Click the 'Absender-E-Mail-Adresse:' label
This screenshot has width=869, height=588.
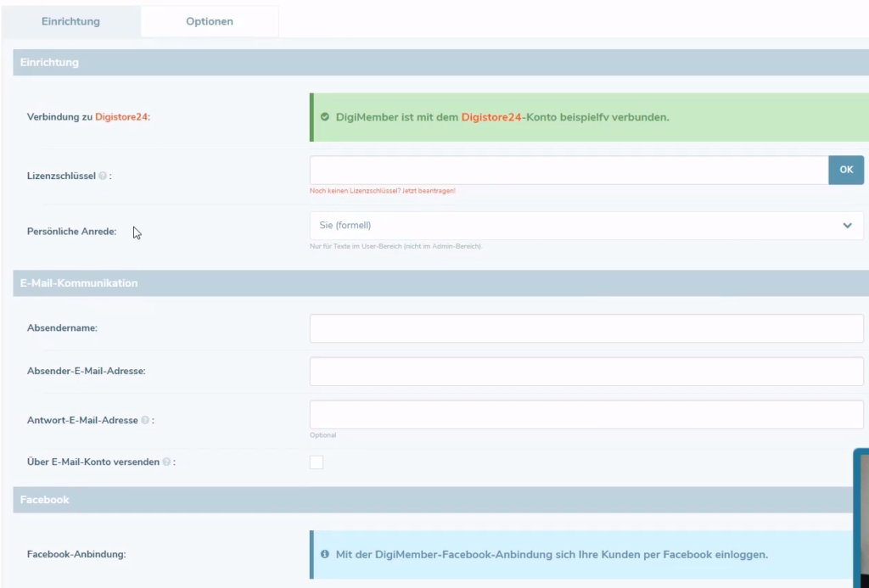[x=87, y=372]
